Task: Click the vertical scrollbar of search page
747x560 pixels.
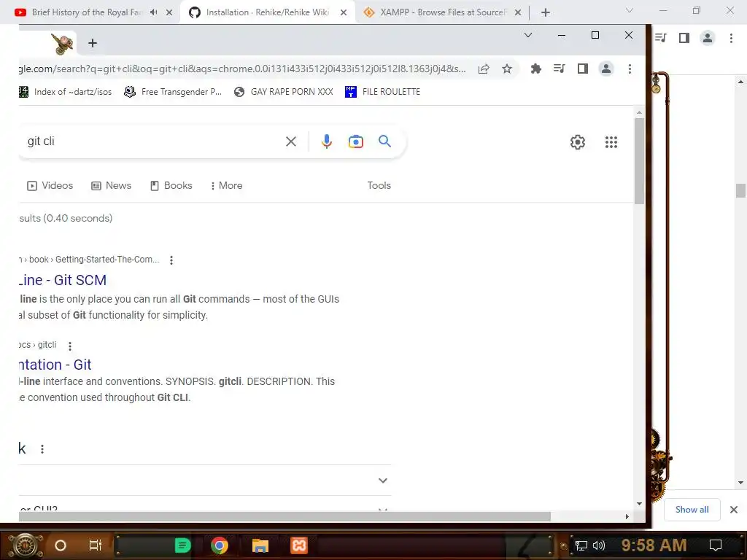Action: [x=639, y=161]
